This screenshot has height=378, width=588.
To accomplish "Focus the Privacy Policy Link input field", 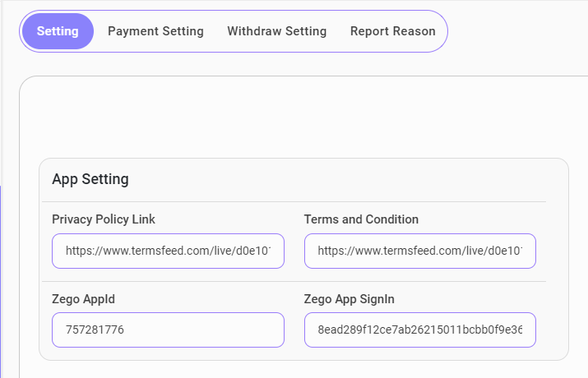I will tap(168, 251).
